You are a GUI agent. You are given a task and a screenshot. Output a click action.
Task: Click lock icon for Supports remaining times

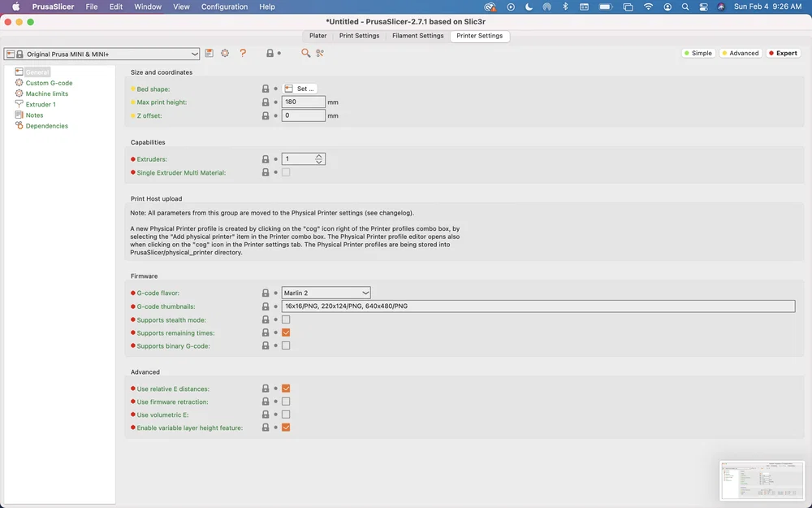(266, 332)
